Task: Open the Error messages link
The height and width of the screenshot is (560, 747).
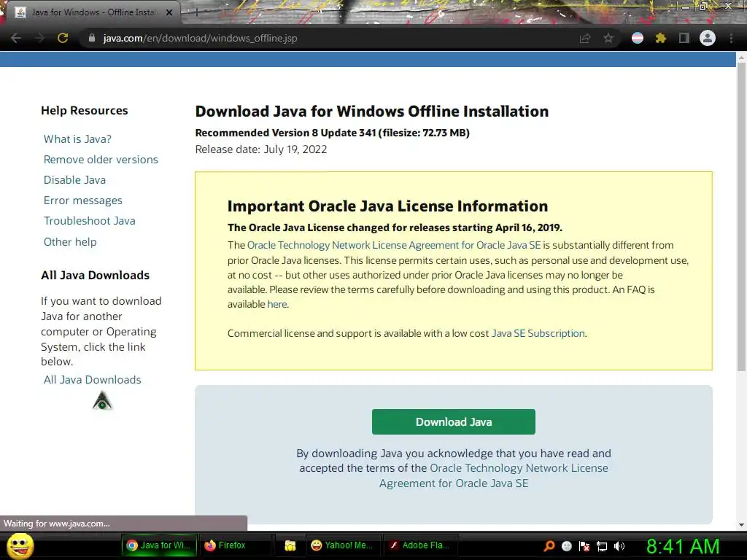Action: pos(83,201)
